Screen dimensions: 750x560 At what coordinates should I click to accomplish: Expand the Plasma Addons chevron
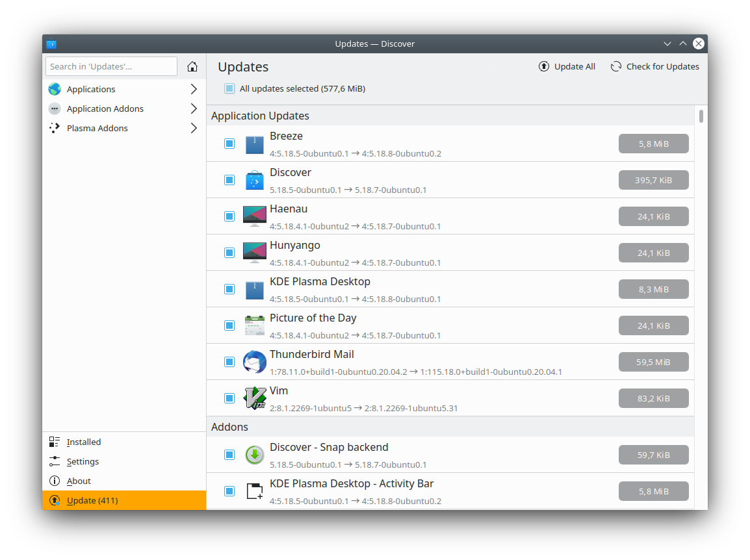pyautogui.click(x=194, y=128)
